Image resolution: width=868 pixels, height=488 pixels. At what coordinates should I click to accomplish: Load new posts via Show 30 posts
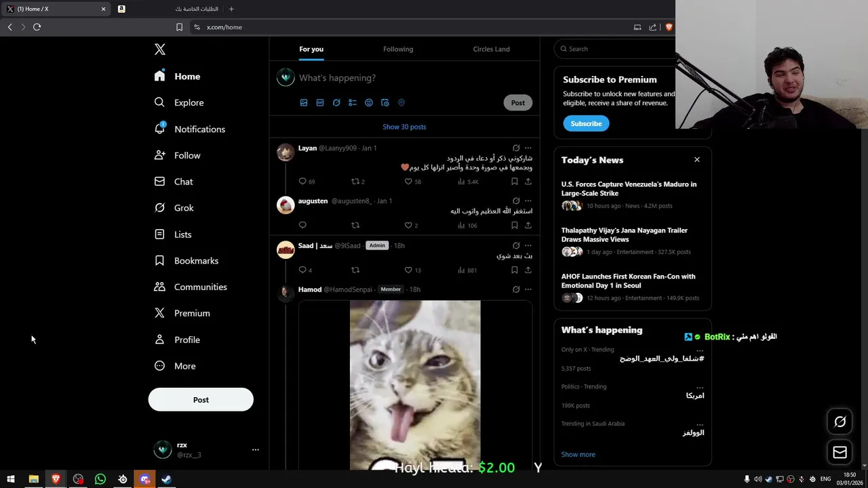404,127
